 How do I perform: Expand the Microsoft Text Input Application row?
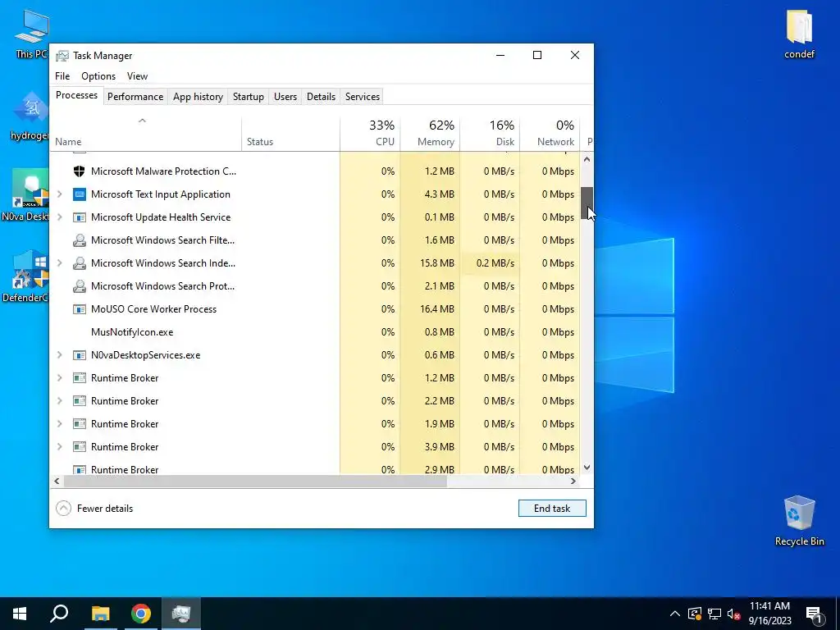click(59, 194)
